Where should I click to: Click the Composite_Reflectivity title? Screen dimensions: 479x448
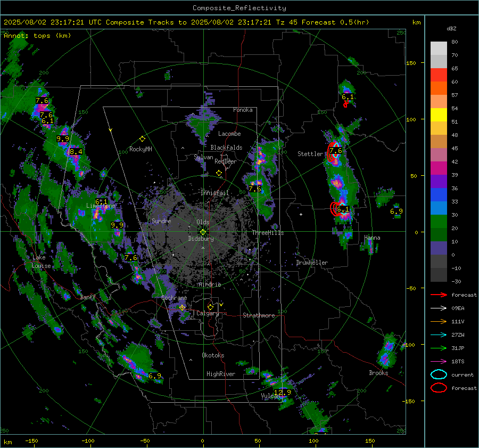(x=240, y=8)
